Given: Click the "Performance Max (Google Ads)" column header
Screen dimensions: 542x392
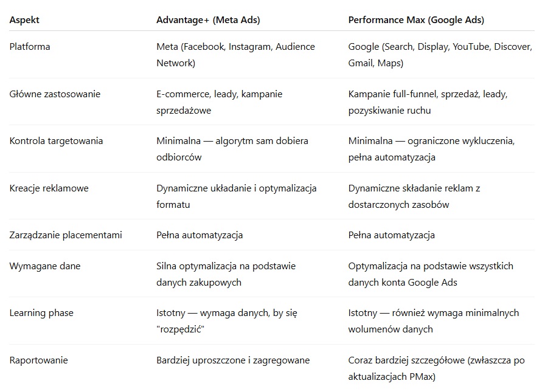Looking at the screenshot, I should [416, 20].
